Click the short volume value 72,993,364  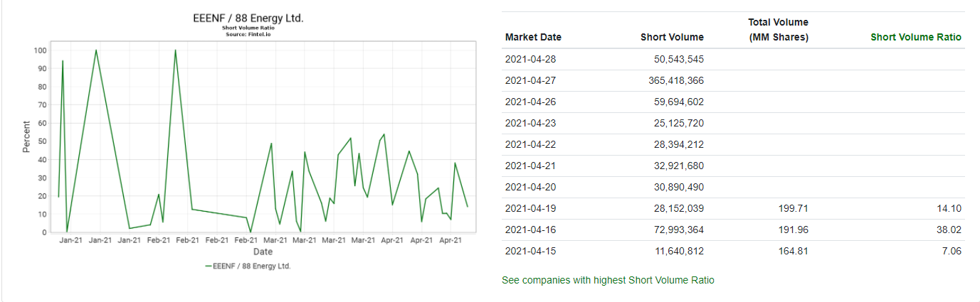point(678,230)
